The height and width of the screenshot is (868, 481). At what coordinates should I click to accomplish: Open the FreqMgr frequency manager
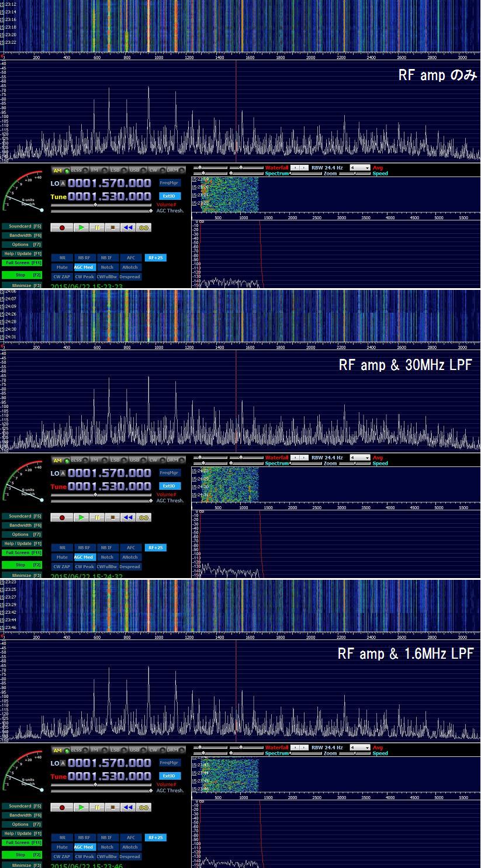coord(169,182)
